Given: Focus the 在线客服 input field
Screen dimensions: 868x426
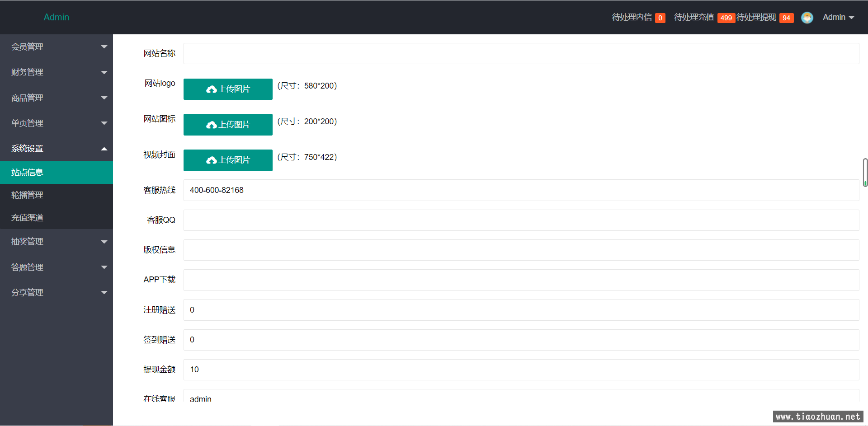Looking at the screenshot, I should [x=521, y=396].
